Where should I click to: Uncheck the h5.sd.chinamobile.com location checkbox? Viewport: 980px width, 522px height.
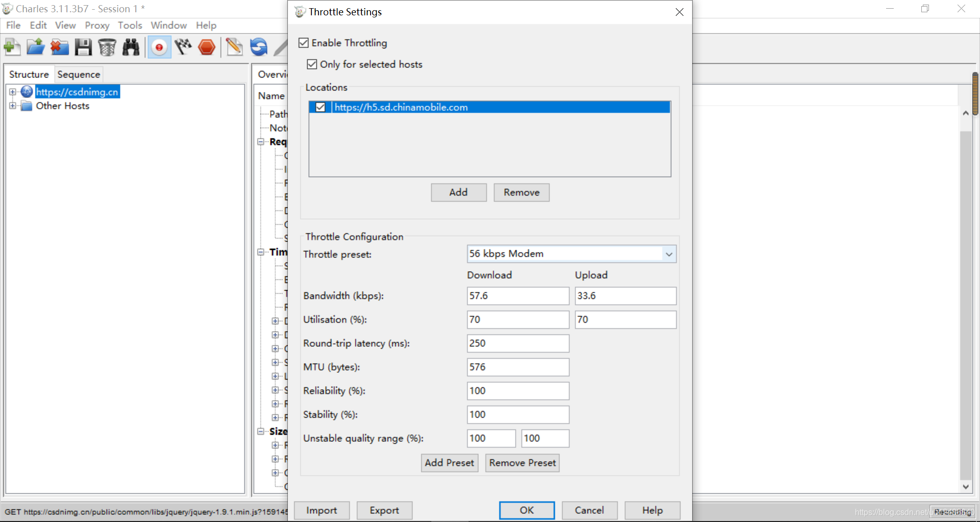[x=321, y=107]
